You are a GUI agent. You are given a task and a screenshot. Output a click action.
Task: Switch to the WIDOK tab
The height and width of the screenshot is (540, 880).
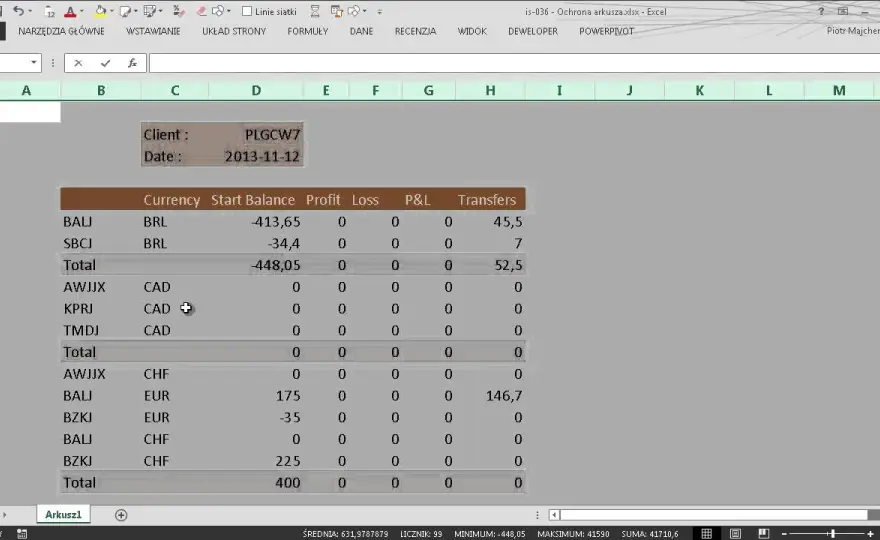472,31
